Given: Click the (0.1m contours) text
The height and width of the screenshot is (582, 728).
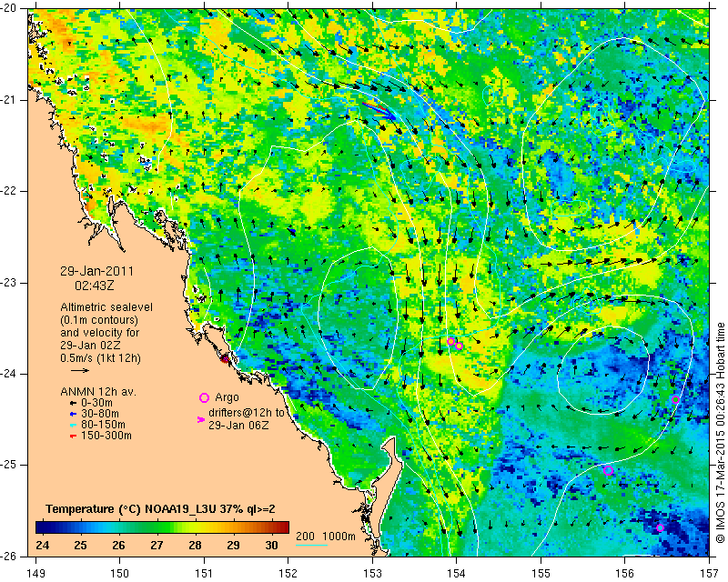Looking at the screenshot, I should (x=99, y=320).
